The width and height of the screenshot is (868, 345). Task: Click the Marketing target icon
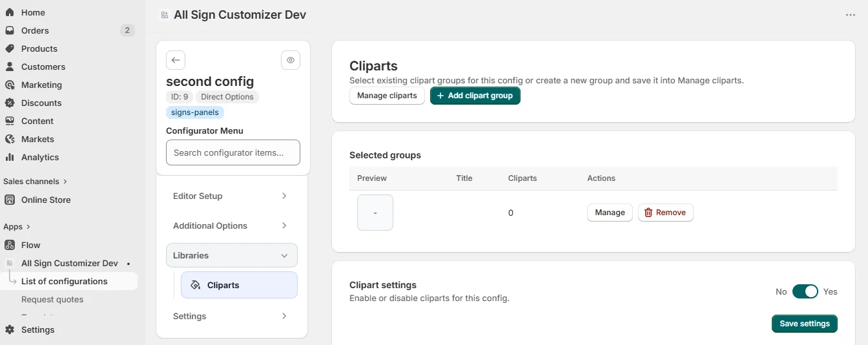tap(10, 85)
